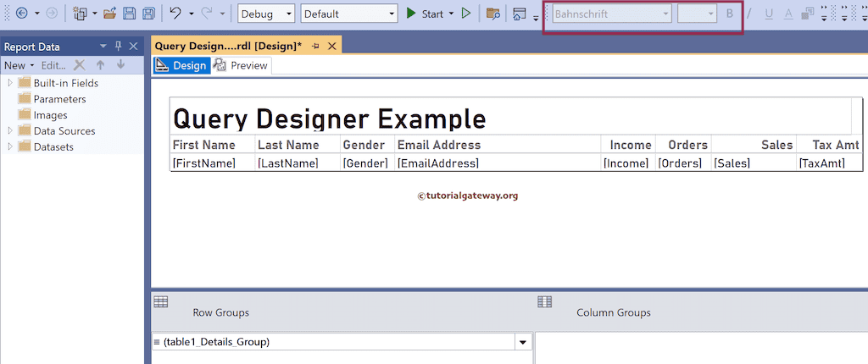The width and height of the screenshot is (868, 364).
Task: Toggle Bold formatting
Action: coord(730,14)
